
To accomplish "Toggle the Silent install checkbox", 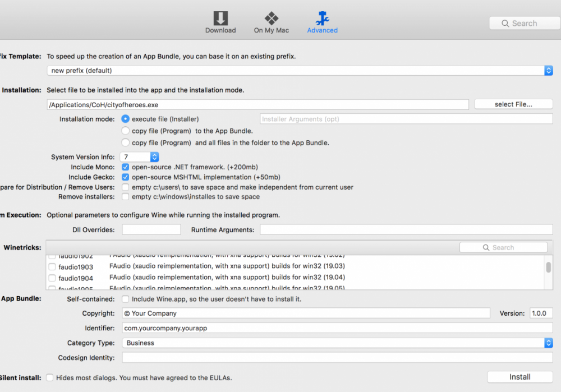I will (50, 378).
